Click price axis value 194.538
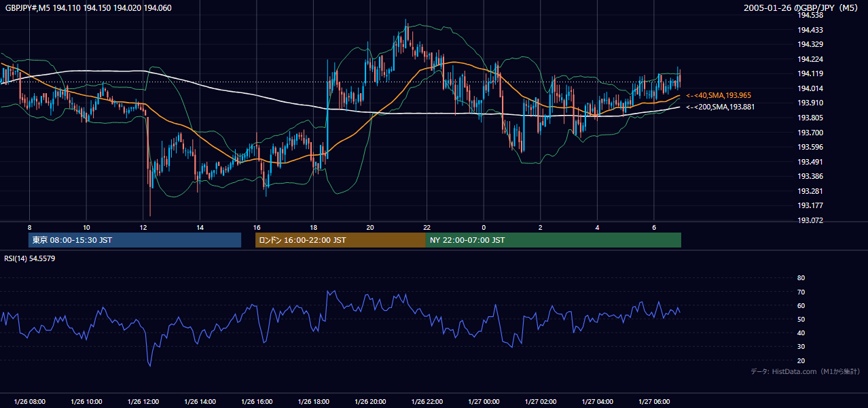868x408 pixels. click(810, 15)
